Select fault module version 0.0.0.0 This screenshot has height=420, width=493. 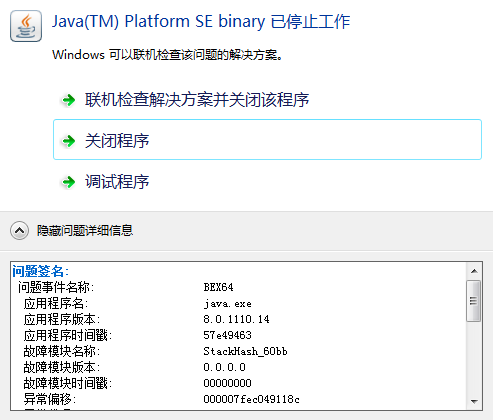coord(224,367)
